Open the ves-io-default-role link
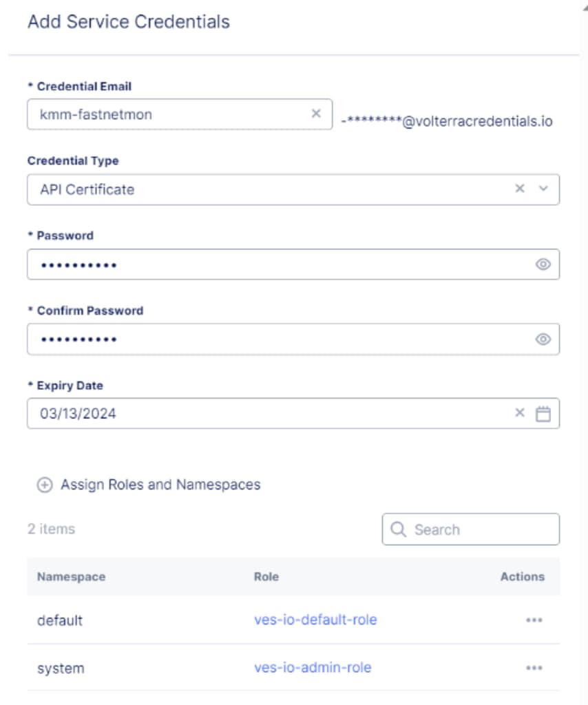This screenshot has width=588, height=705. pyautogui.click(x=315, y=620)
